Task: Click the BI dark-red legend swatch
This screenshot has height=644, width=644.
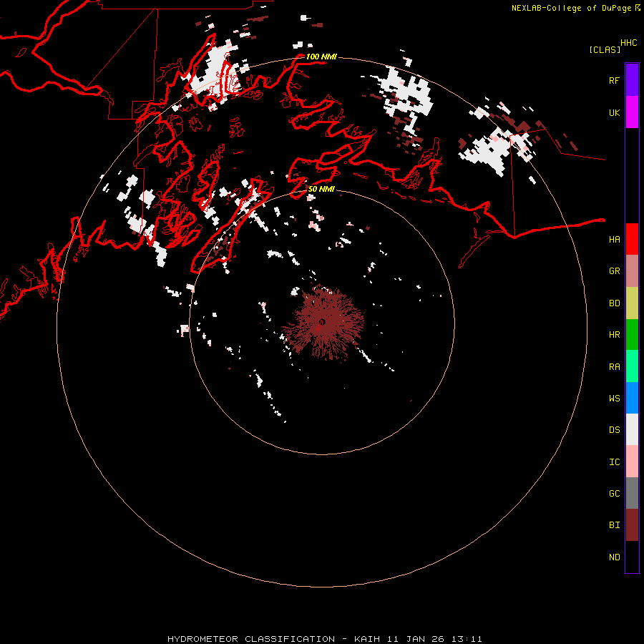Action: 632,525
